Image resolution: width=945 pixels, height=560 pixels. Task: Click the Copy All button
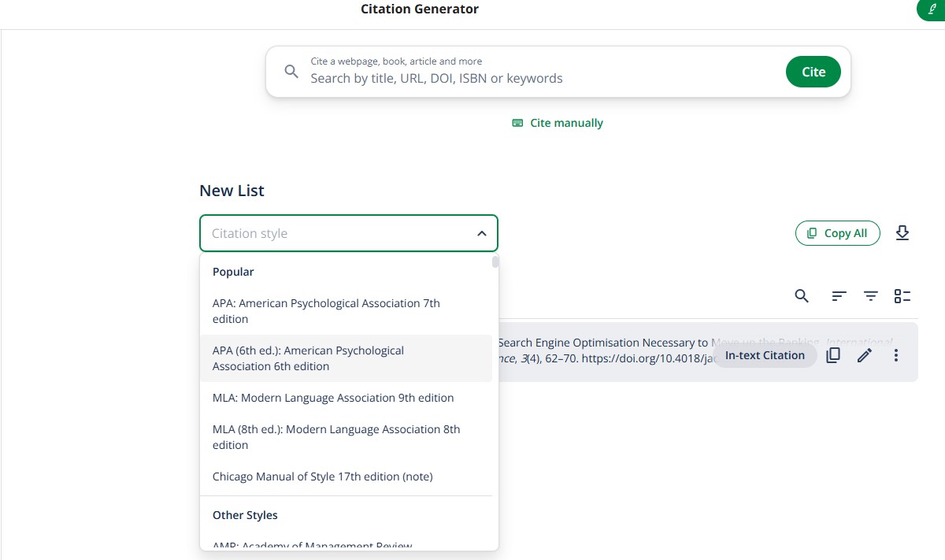click(838, 233)
